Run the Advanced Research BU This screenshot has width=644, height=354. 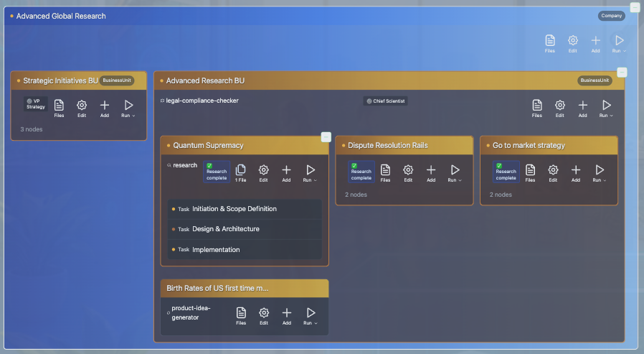[606, 108]
